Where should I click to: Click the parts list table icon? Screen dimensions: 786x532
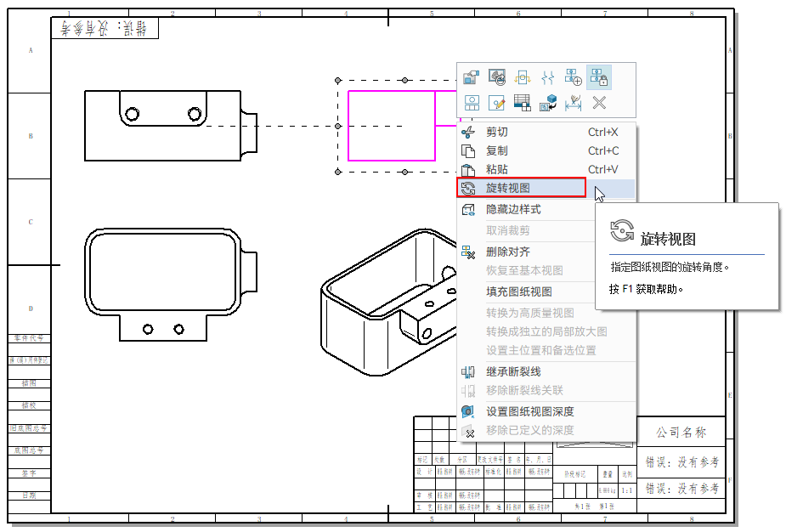523,103
